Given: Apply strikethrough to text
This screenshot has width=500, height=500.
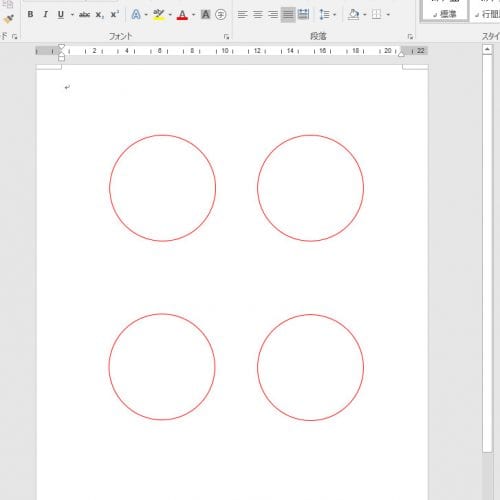Looking at the screenshot, I should (x=85, y=14).
